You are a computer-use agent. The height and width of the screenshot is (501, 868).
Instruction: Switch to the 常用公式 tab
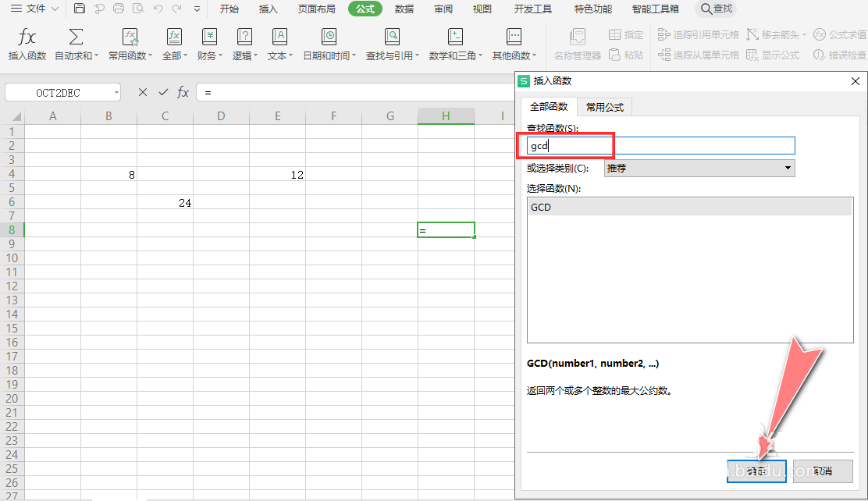604,107
